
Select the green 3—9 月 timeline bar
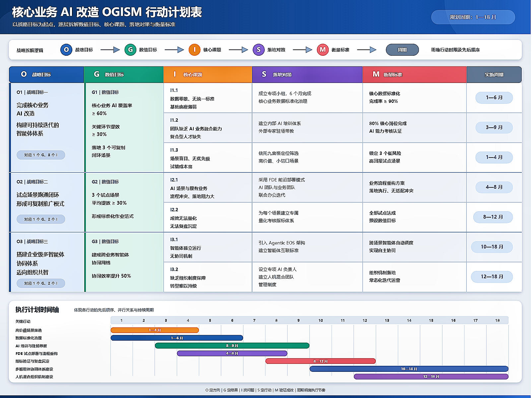point(232,346)
